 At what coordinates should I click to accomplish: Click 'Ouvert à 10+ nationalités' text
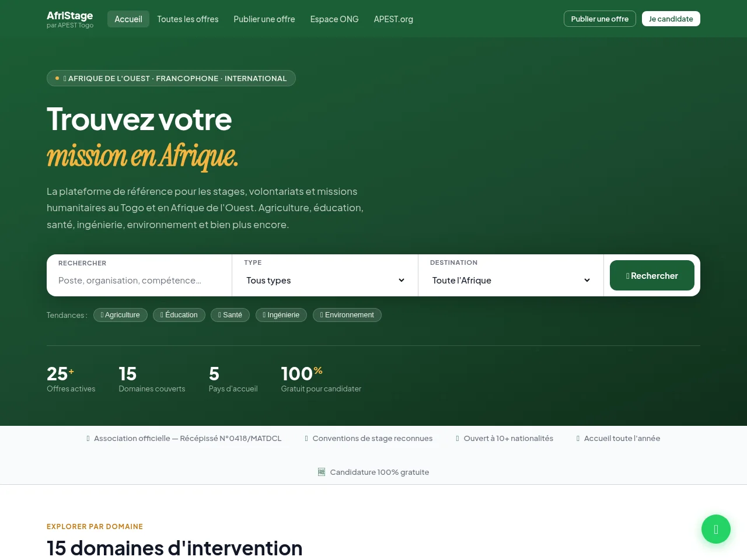[508, 438]
